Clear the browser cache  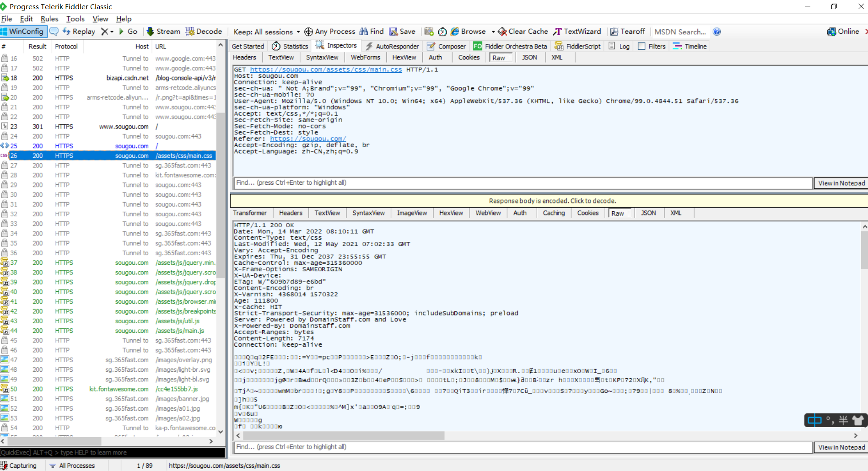[x=523, y=32]
